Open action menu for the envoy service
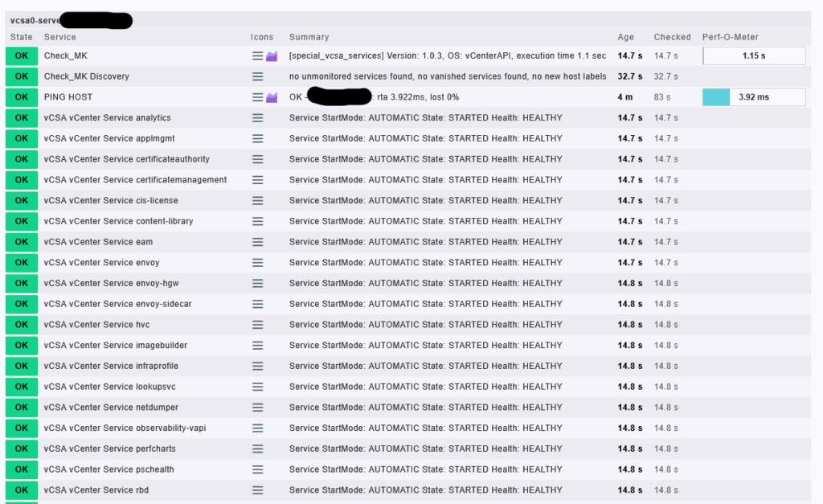The height and width of the screenshot is (504, 823). (257, 263)
